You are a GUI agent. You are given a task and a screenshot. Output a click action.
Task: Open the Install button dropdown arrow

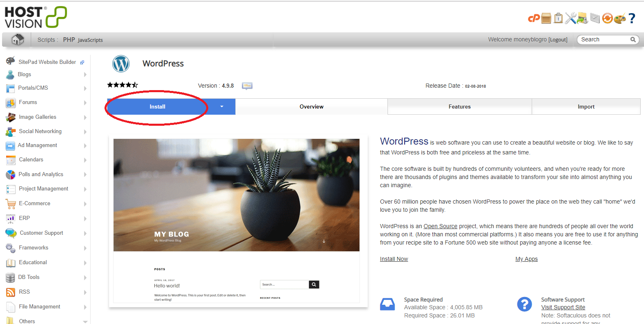222,106
